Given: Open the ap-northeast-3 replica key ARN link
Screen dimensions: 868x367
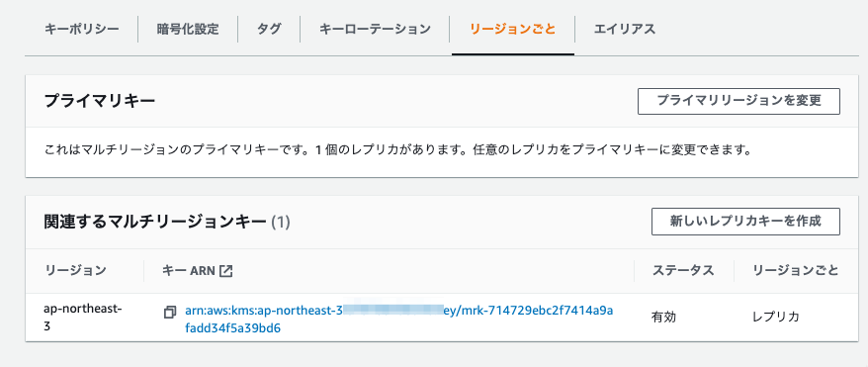Looking at the screenshot, I should (x=399, y=319).
